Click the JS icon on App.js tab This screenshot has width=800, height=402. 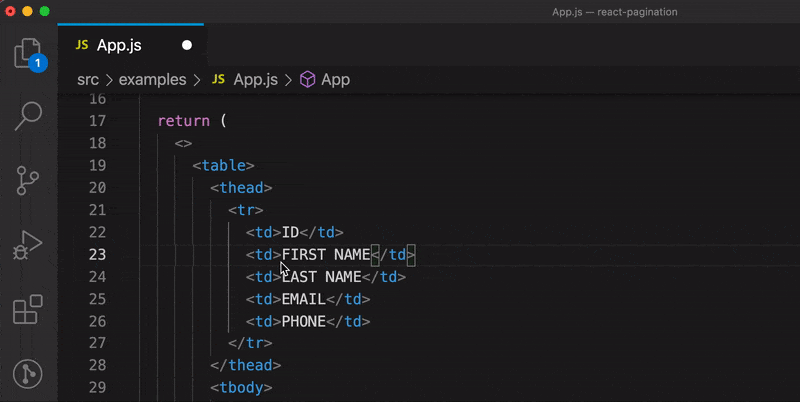(82, 45)
